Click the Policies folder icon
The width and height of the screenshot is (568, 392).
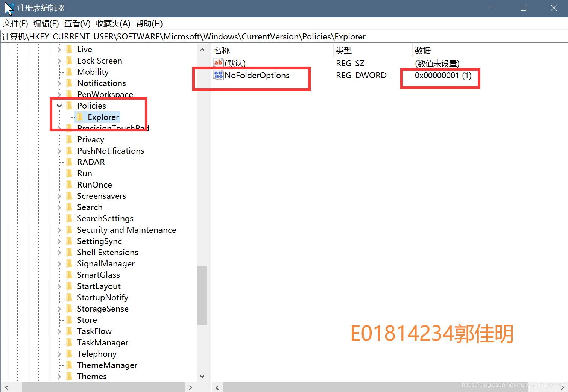(69, 106)
